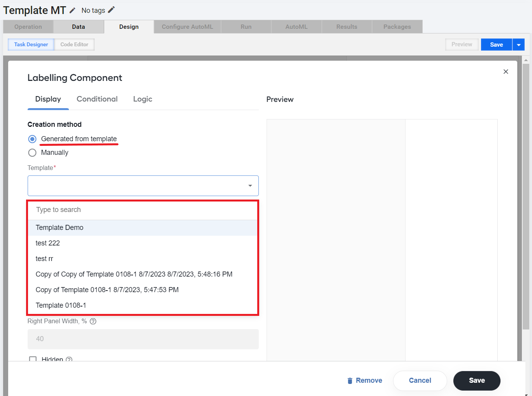Viewport: 532px width, 396px height.
Task: Open the AutoML tab
Action: [x=296, y=26]
